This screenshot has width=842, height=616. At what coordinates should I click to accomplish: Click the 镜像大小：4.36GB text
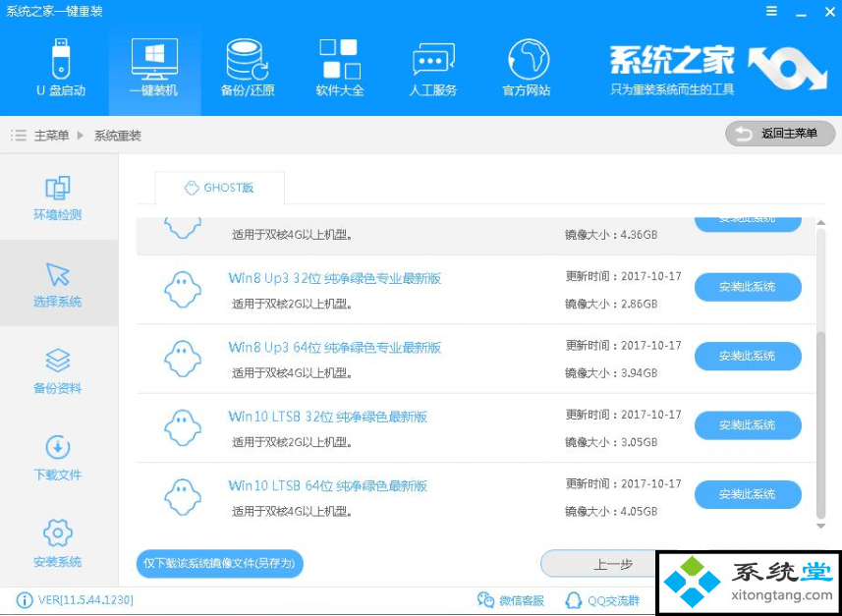(x=611, y=235)
